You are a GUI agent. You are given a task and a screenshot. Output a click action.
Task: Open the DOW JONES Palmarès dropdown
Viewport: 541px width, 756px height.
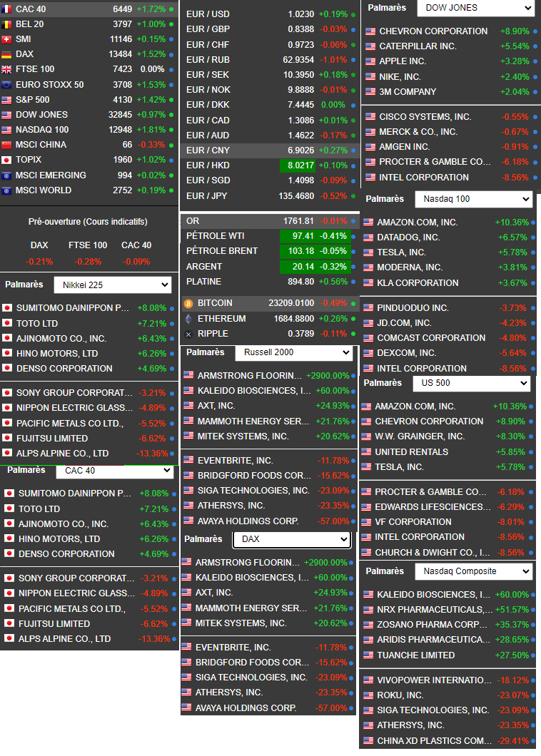click(x=475, y=8)
